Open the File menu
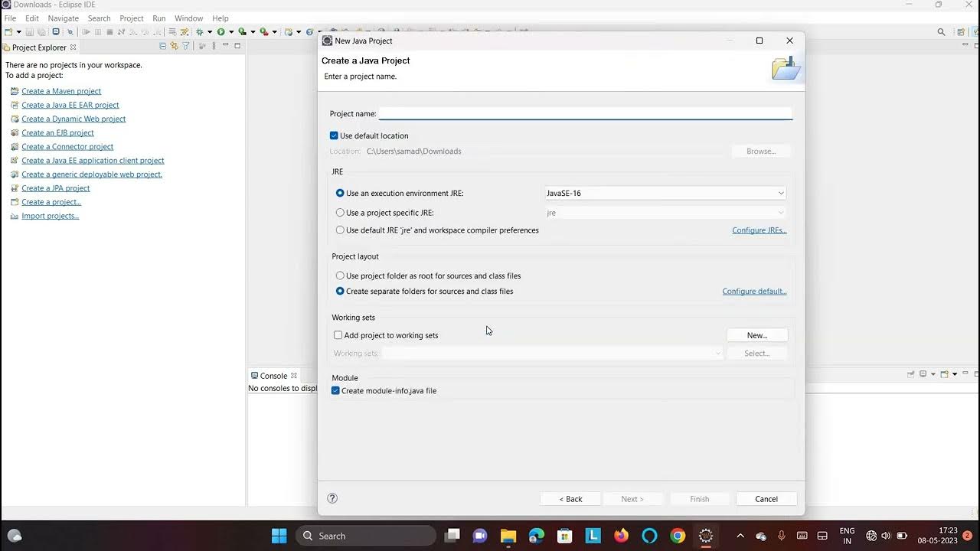Screen dimensions: 980x551 pos(10,18)
